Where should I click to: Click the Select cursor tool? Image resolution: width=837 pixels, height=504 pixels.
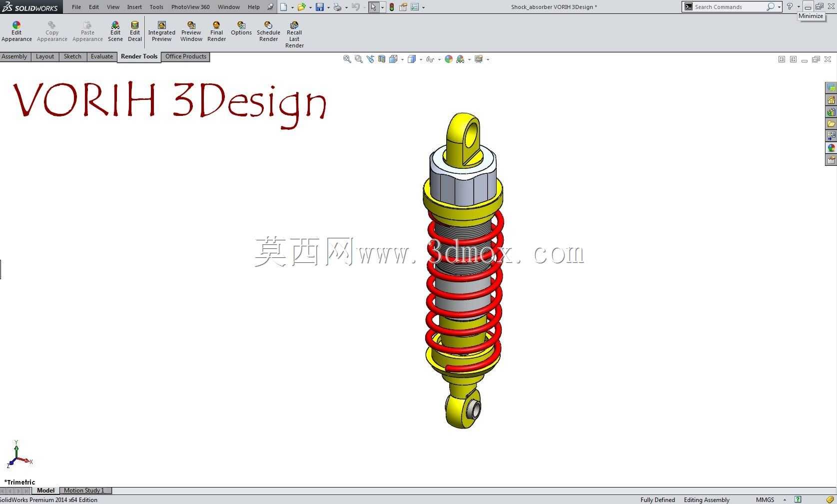pyautogui.click(x=374, y=7)
